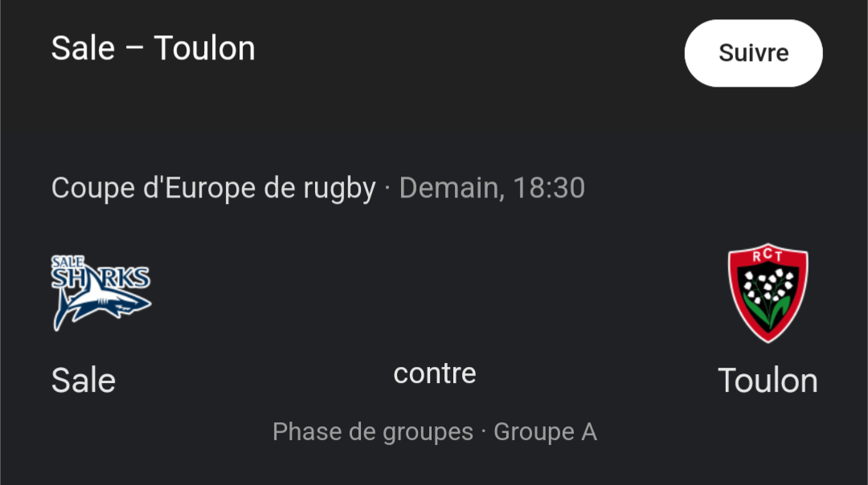Click the Sale – Toulon match heading
The image size is (868, 485).
pyautogui.click(x=153, y=48)
